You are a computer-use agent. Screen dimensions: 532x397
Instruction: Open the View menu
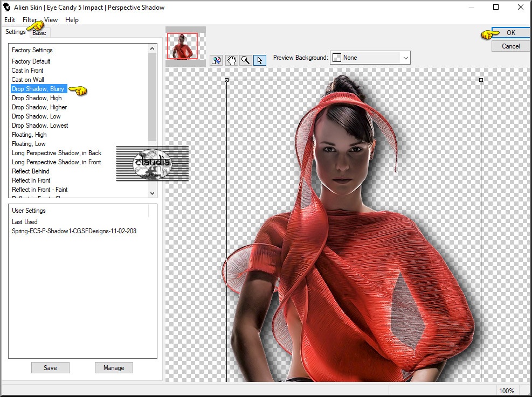pyautogui.click(x=51, y=20)
